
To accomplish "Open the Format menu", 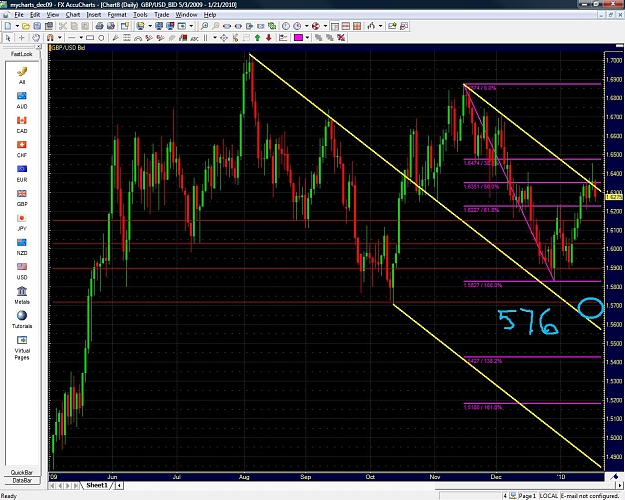I will 117,15.
